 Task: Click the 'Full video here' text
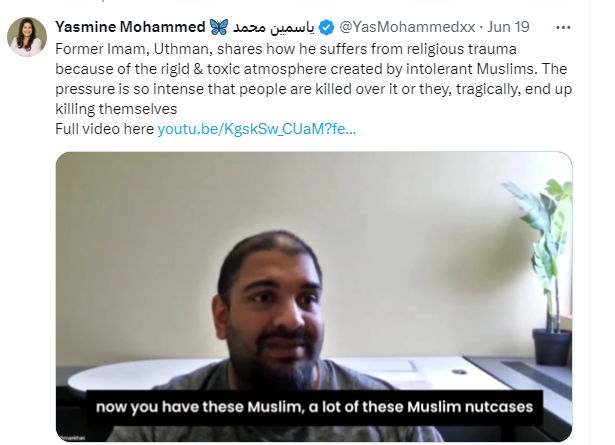105,129
